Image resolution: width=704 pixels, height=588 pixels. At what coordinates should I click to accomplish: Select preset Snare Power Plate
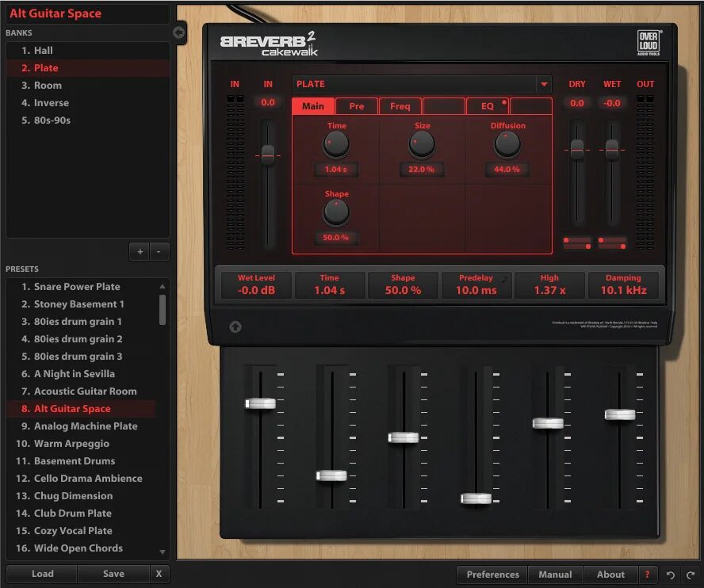tap(82, 286)
